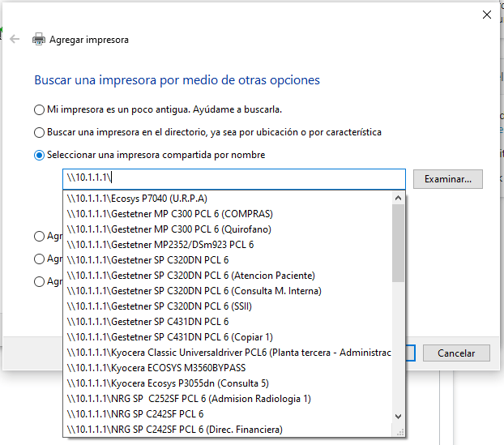
Task: Grab the suggestion list resize grip
Action: click(x=399, y=433)
